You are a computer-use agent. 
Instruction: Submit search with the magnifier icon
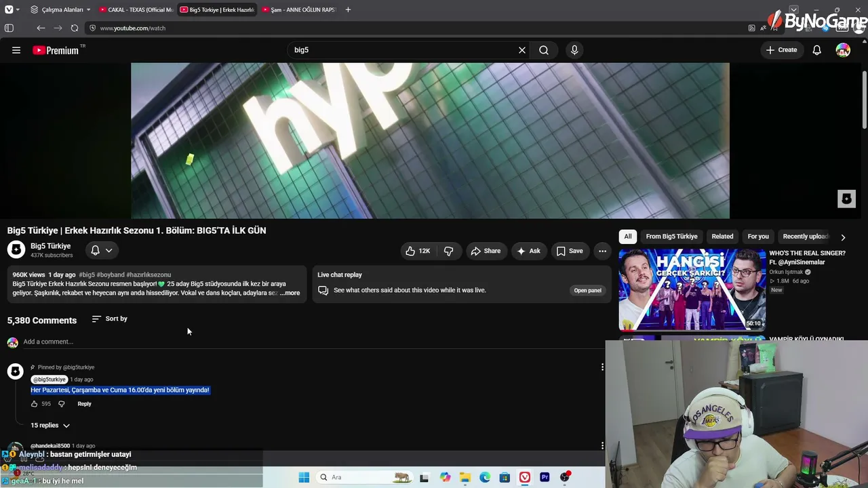click(x=544, y=50)
